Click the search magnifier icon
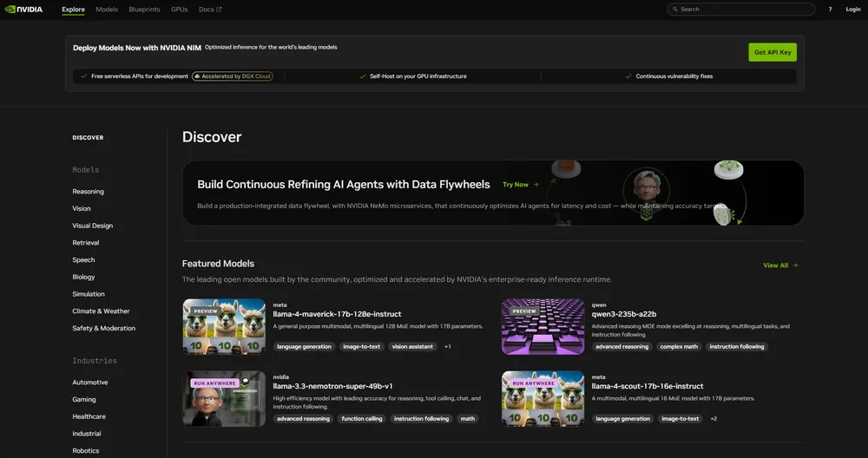868x458 pixels. [674, 10]
